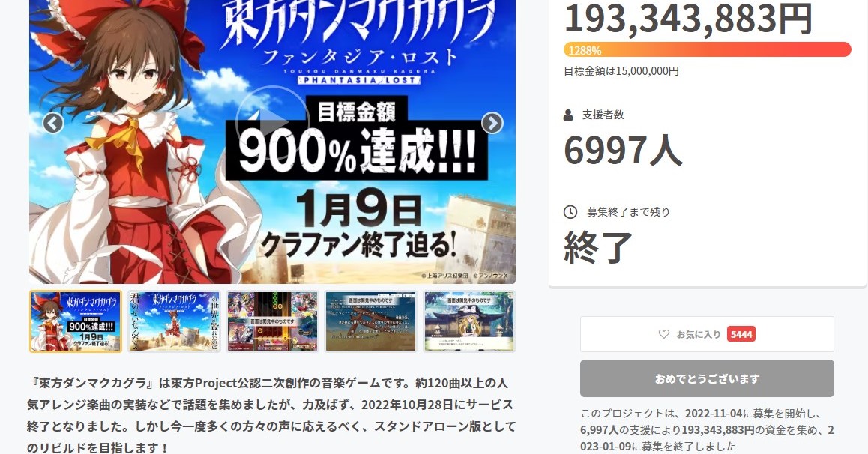Click the 1288% funding progress bar
The height and width of the screenshot is (454, 868).
(707, 49)
